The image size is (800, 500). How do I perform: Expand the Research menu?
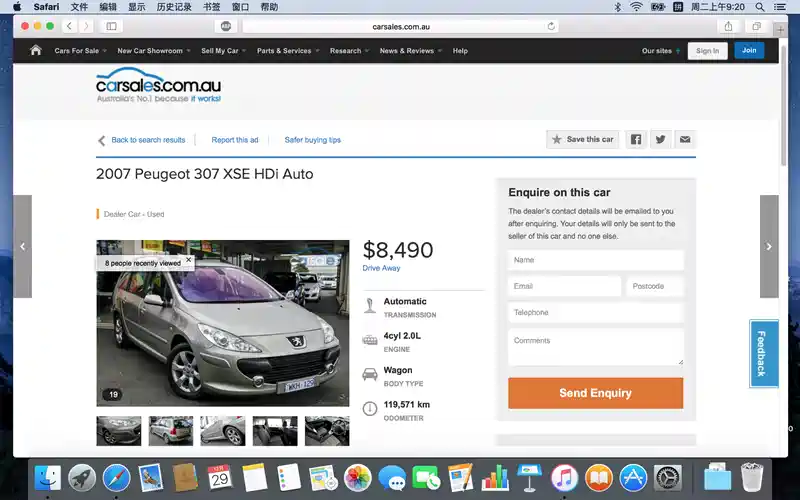(x=349, y=51)
